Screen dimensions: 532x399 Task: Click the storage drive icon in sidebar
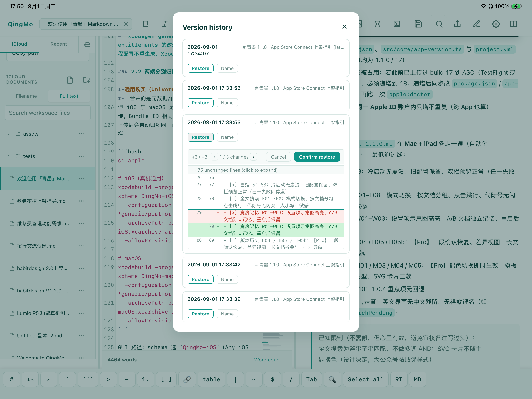[87, 44]
